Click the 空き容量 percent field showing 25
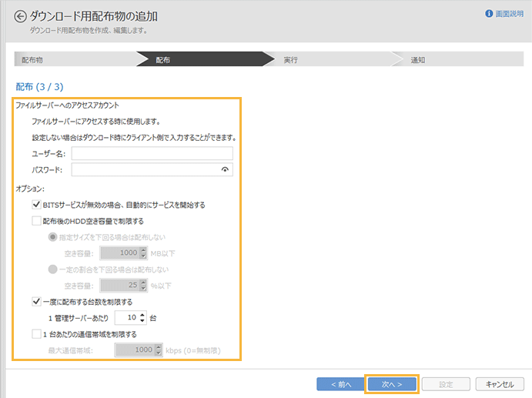The image size is (532, 398). point(123,286)
